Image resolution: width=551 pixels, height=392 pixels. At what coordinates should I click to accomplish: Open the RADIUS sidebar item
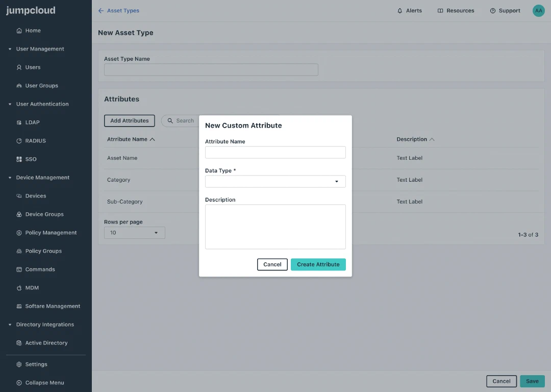pos(36,141)
